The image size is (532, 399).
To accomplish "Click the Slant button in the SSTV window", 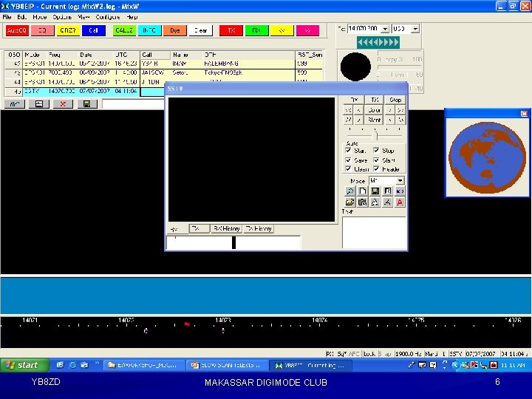I will pos(374,120).
